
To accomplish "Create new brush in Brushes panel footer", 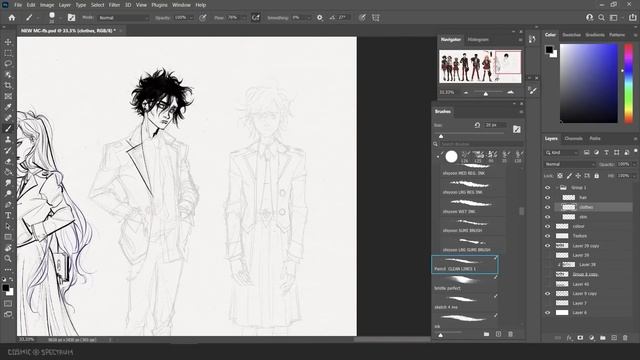I will tap(498, 334).
